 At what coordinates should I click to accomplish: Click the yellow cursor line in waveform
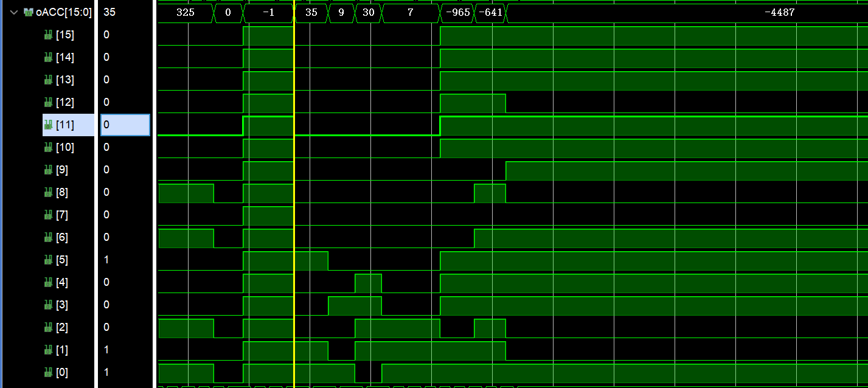click(x=294, y=182)
